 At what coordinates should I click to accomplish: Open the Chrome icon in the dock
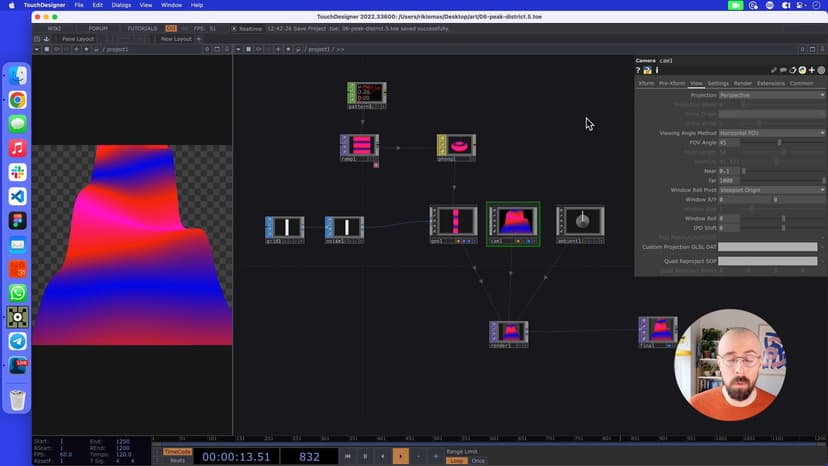click(17, 100)
